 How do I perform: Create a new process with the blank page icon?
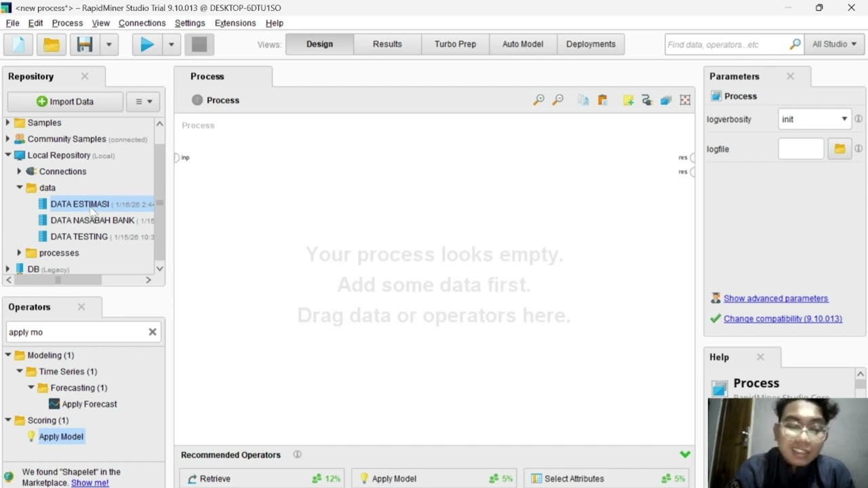tap(18, 45)
